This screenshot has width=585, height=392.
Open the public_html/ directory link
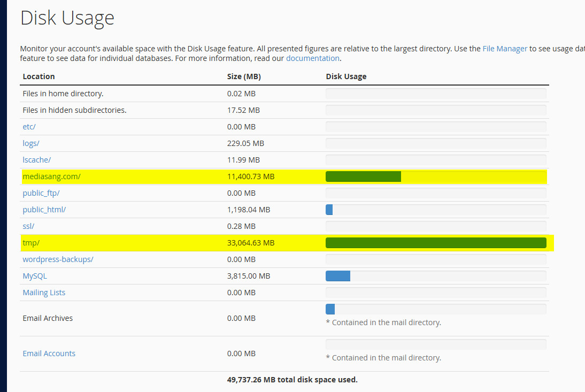(x=44, y=210)
